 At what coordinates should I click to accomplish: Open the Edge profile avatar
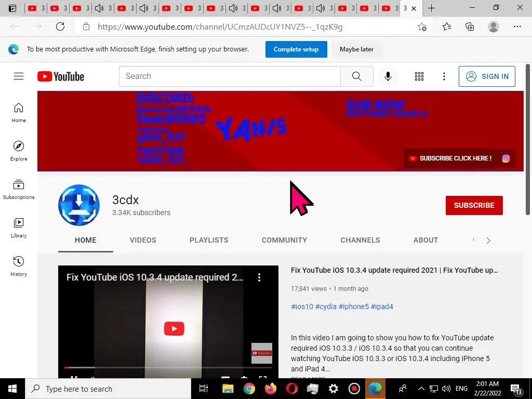pos(494,26)
